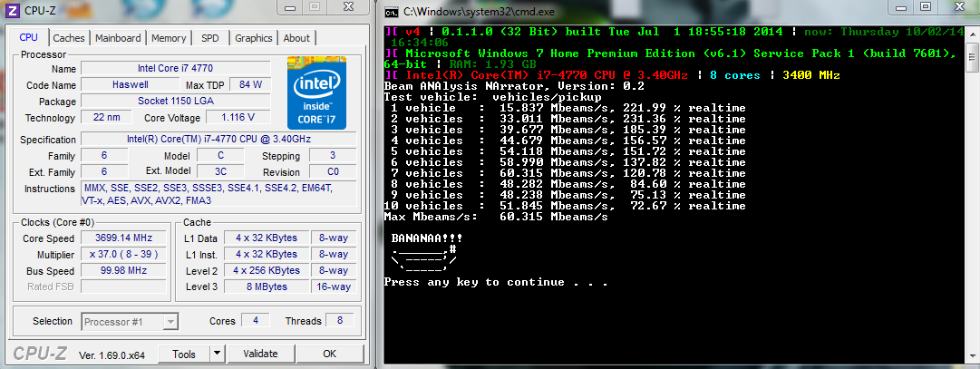Click the cmd window scrollbar up arrow
This screenshot has height=369, width=980.
coord(972,32)
